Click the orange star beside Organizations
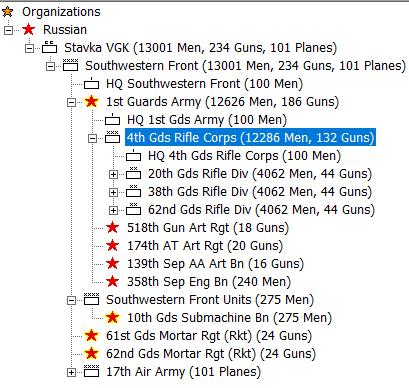Screen dimensions: 409x388 click(x=8, y=12)
